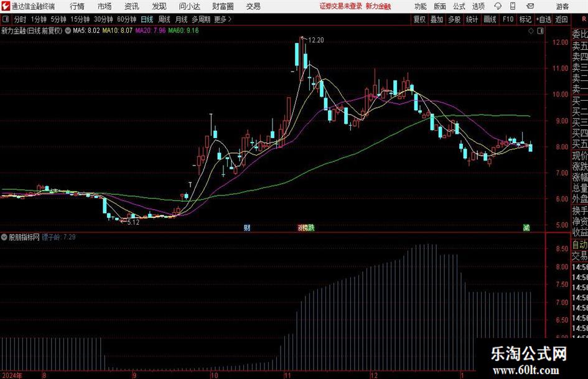Open the mobile phone icon

click(x=513, y=6)
